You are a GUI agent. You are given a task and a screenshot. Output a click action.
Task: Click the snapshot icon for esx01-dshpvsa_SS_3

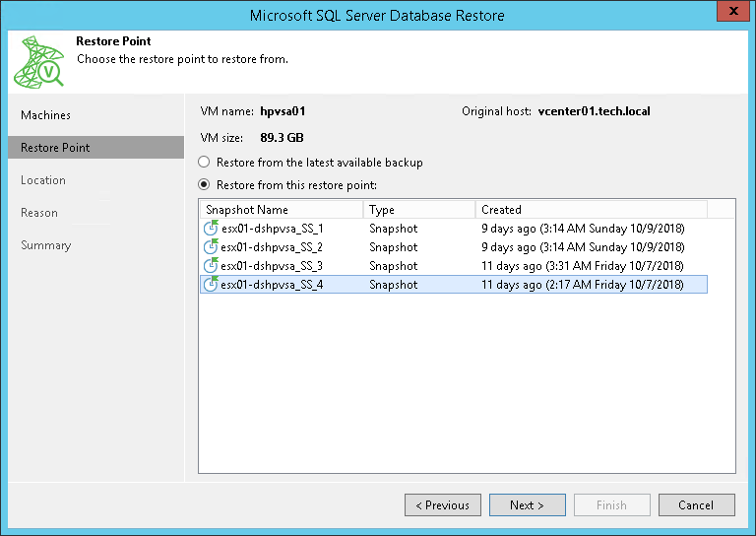pyautogui.click(x=211, y=265)
